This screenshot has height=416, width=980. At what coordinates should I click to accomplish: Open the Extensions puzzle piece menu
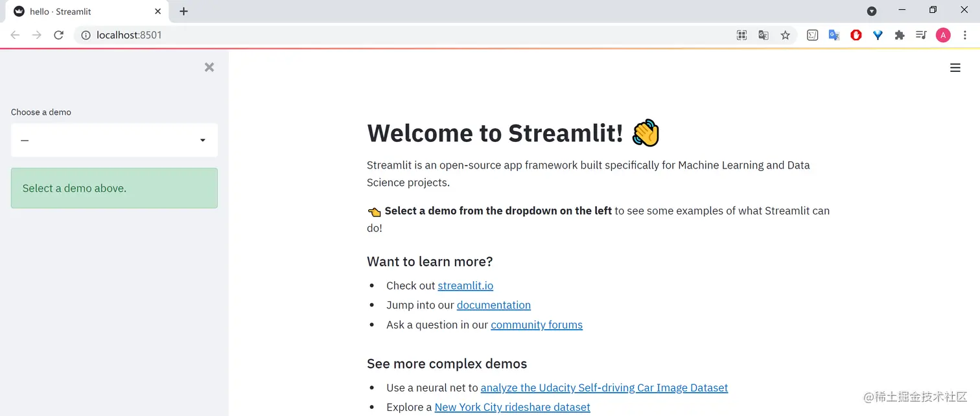[899, 35]
